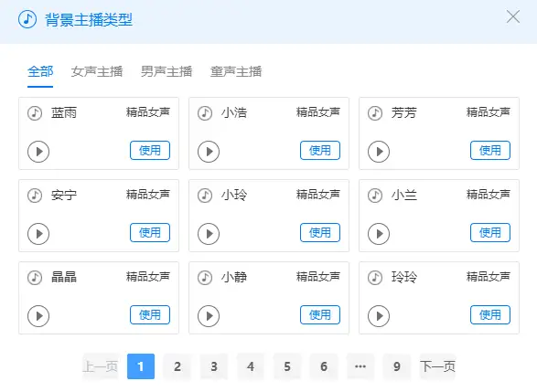Click the 精品女声 label on 玲玲 card

(489, 277)
